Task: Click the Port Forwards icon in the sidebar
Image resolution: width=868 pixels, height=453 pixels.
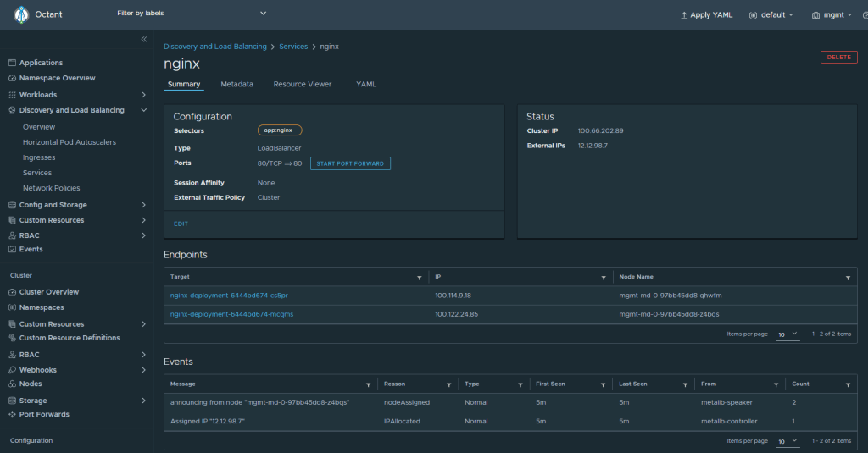Action: coord(12,414)
